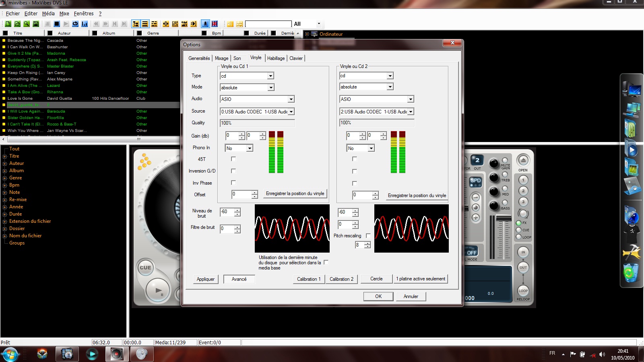Toggle the Inversion G/D checkbox for Vinyle 1
644x362 pixels.
point(233,171)
